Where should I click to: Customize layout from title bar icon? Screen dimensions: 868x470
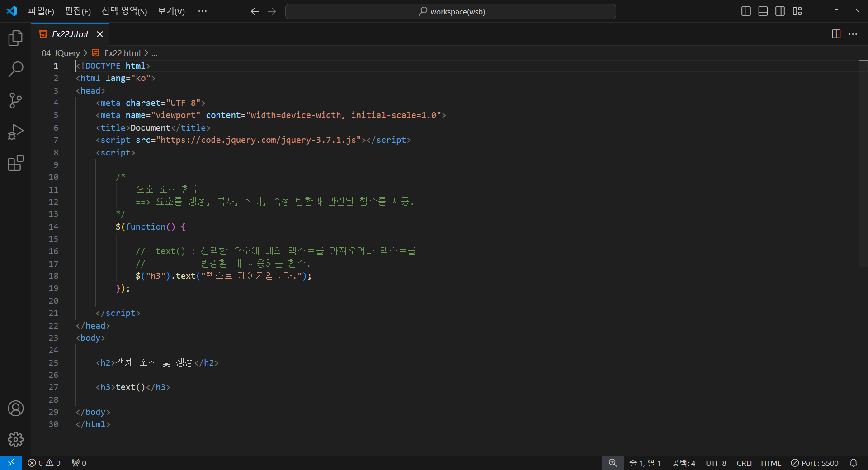click(797, 11)
